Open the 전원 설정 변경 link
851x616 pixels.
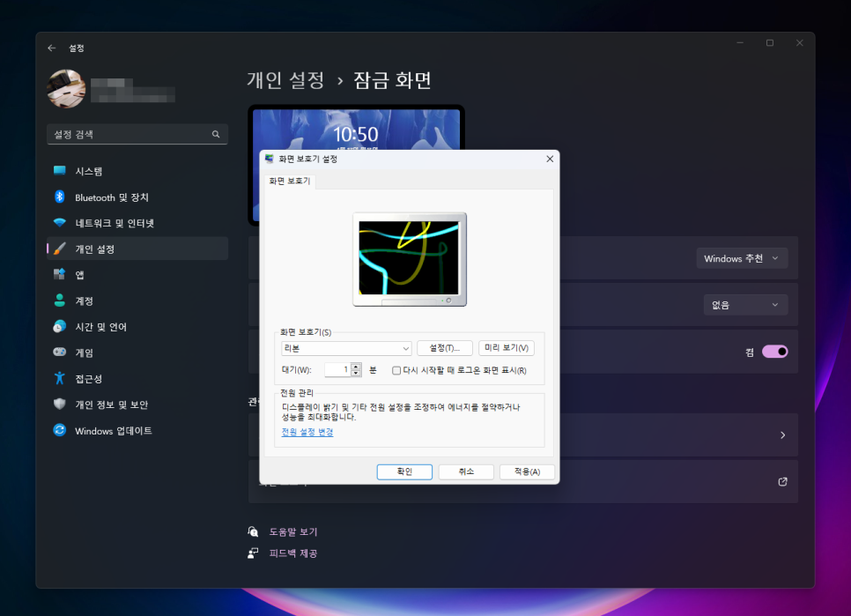(307, 432)
